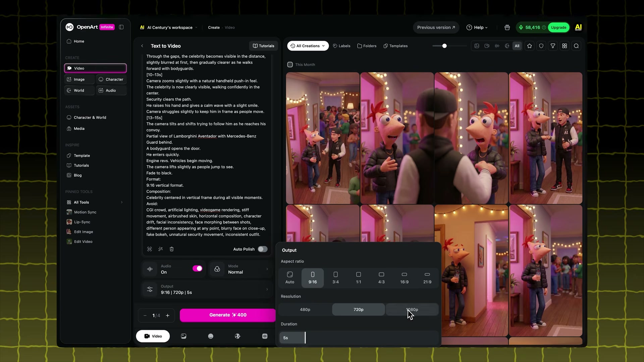This screenshot has height=362, width=644.
Task: Open the All Creations dropdown
Action: [x=308, y=46]
